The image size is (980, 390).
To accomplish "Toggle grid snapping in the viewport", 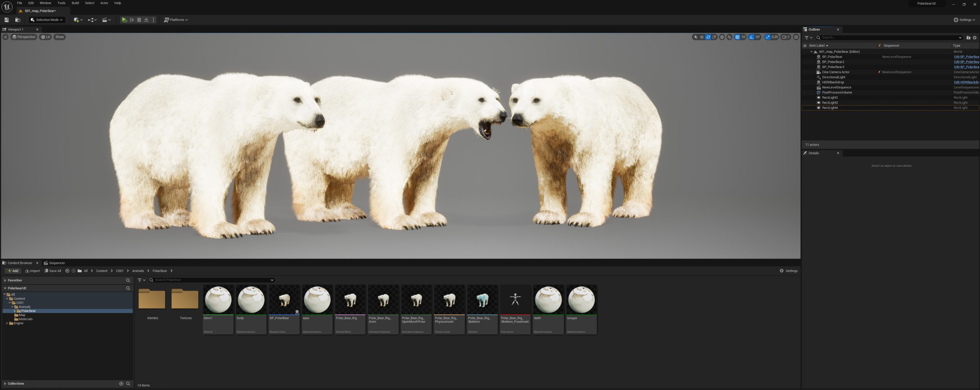I will [737, 37].
